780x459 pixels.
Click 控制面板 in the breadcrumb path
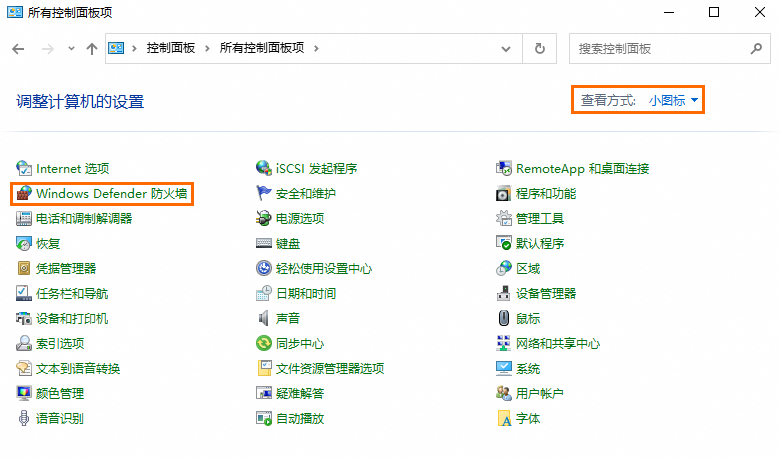click(171, 48)
